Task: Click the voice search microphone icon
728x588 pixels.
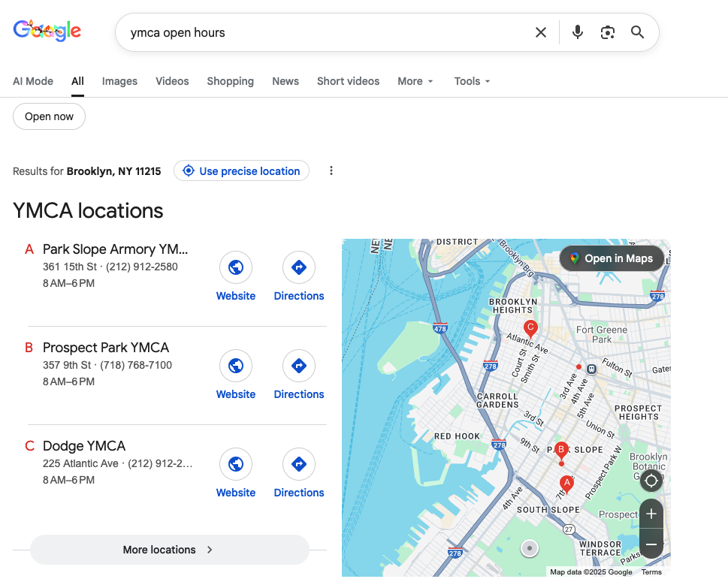Action: (x=577, y=32)
